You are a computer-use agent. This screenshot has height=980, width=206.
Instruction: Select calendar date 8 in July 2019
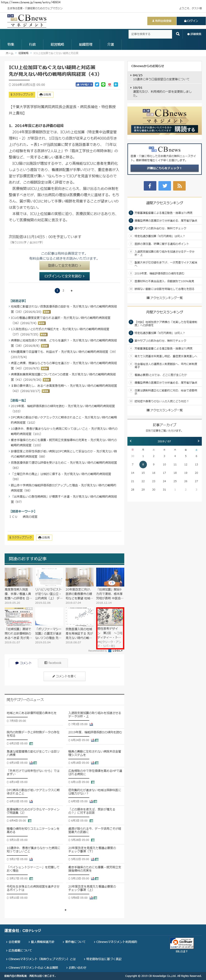[143, 464]
